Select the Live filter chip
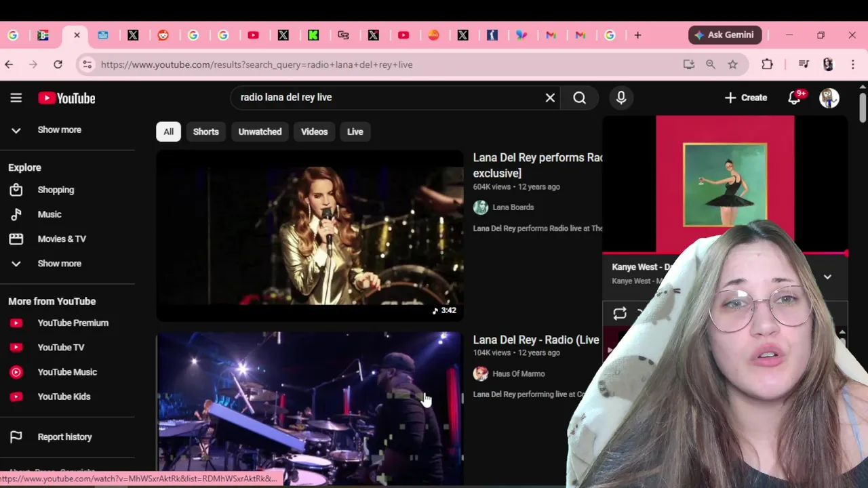868x488 pixels. point(355,131)
